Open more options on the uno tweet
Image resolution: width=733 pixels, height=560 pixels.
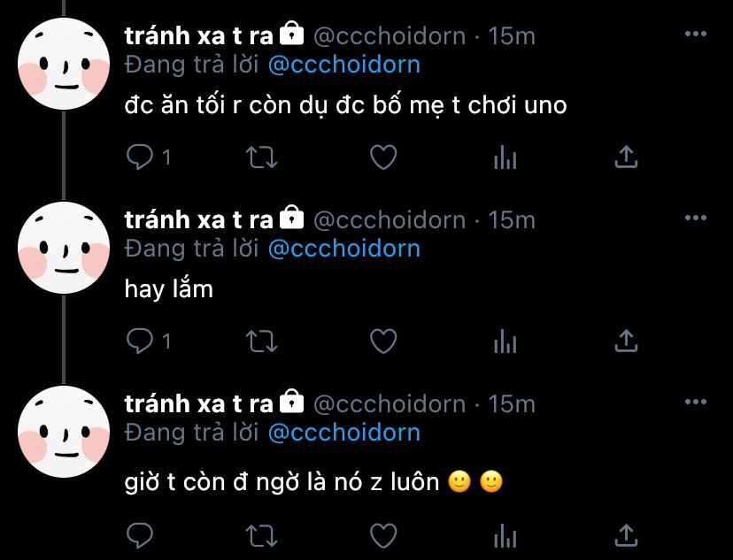(695, 34)
